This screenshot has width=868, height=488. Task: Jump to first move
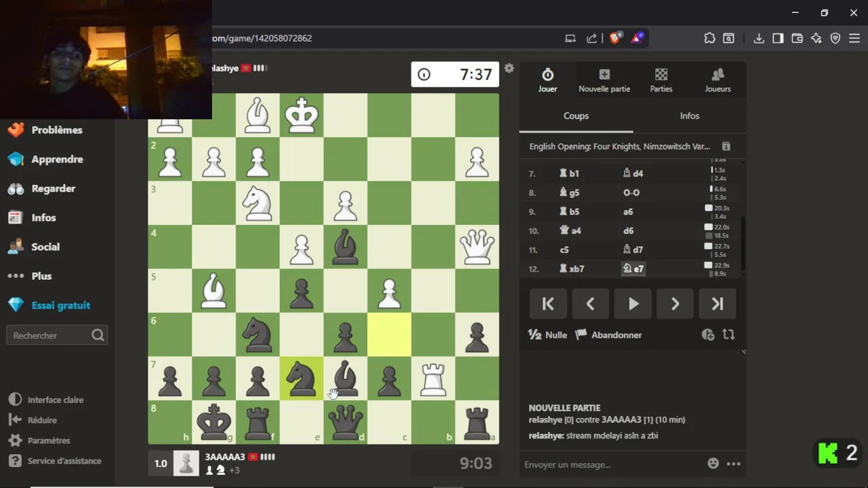548,304
